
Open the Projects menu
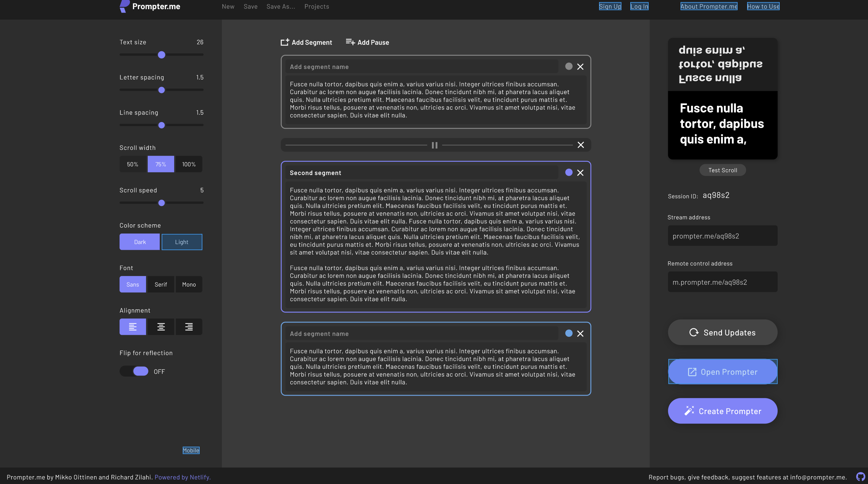[x=317, y=6]
